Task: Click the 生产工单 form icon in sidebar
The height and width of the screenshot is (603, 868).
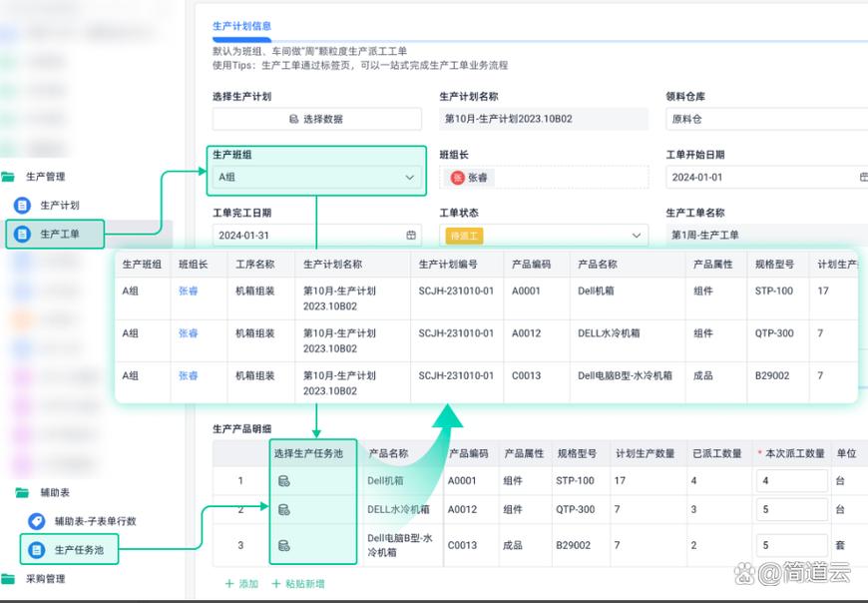Action: click(22, 234)
